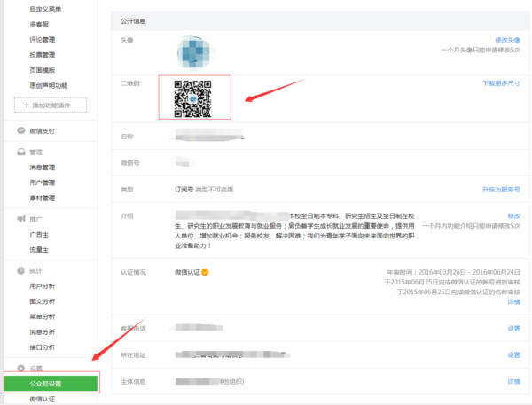Image resolution: width=532 pixels, height=405 pixels.
Task: Click the 推广 megaphone icon
Action: point(21,219)
